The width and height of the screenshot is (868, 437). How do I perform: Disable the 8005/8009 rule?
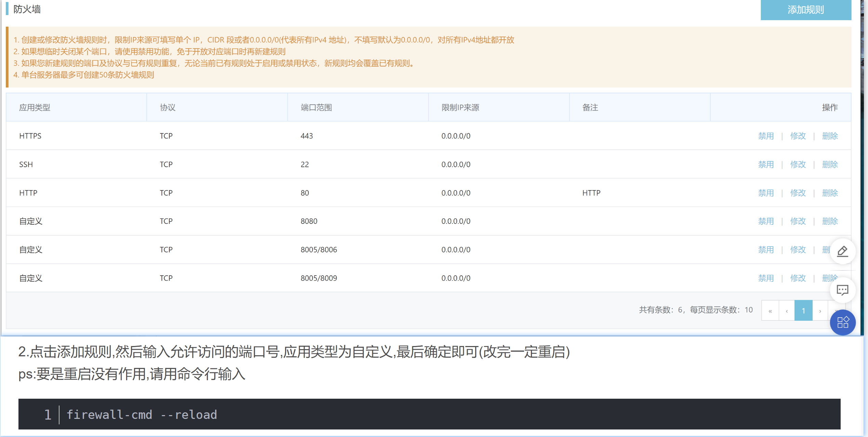pos(766,278)
